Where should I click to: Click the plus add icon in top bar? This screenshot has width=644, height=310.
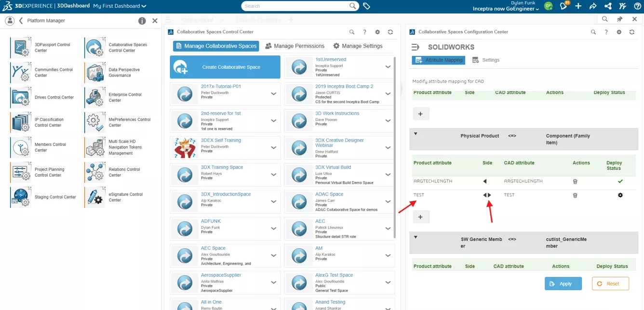pyautogui.click(x=578, y=6)
